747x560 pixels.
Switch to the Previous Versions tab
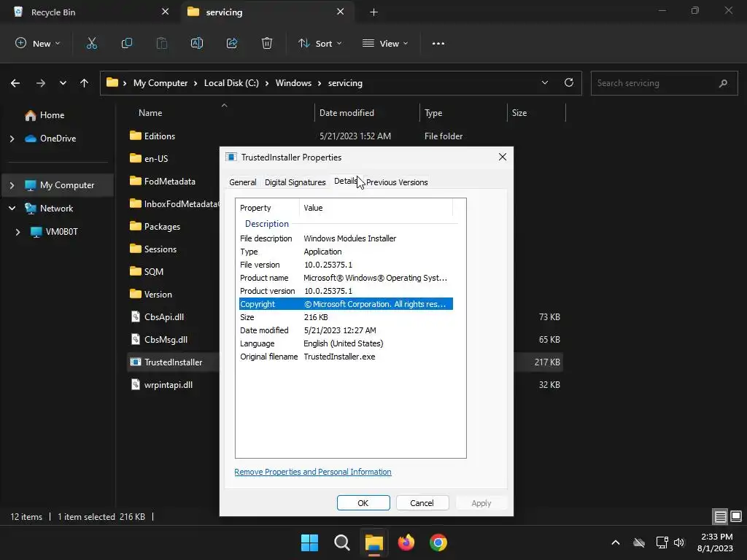pyautogui.click(x=397, y=182)
